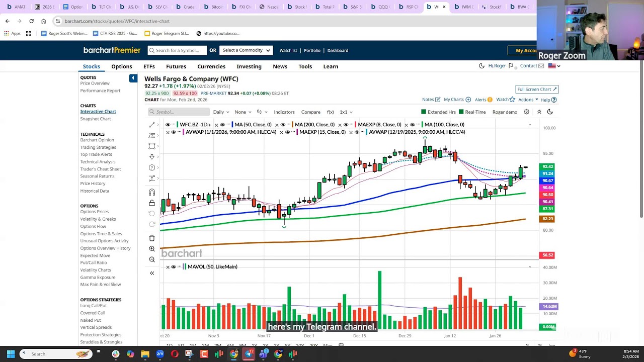This screenshot has height=362, width=644.
Task: Open the Options menu
Action: pyautogui.click(x=122, y=66)
